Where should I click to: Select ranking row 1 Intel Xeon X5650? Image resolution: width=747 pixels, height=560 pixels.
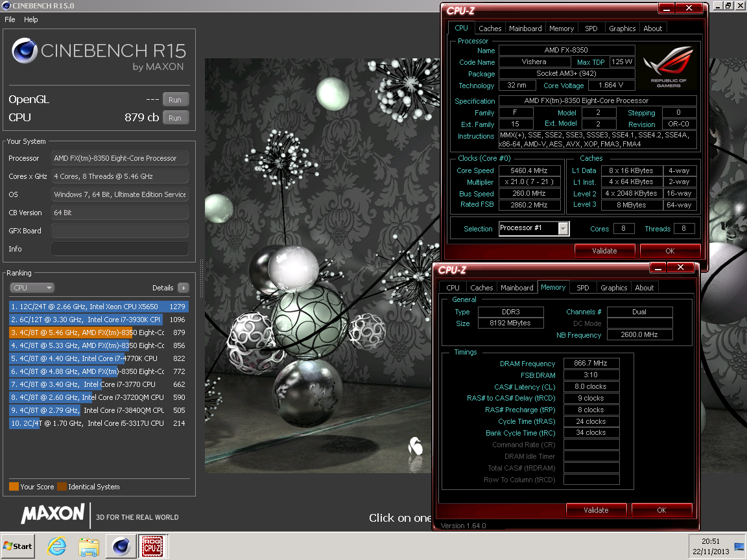coord(99,307)
